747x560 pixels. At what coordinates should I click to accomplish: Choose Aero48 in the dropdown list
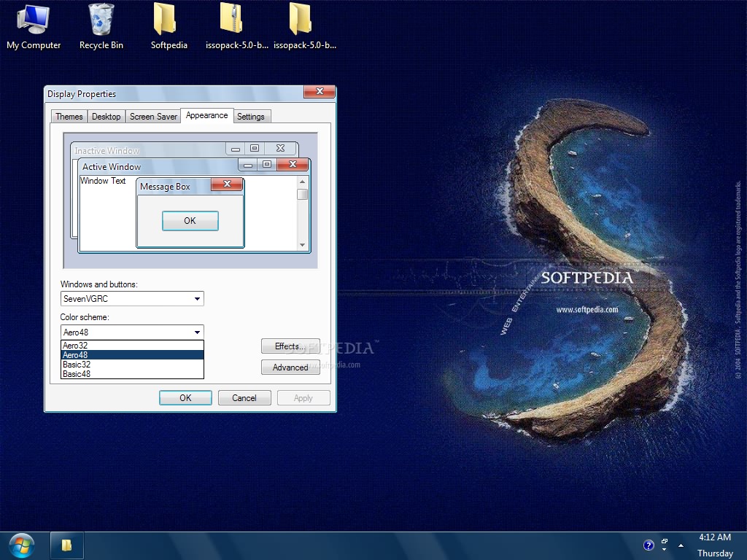pos(133,355)
